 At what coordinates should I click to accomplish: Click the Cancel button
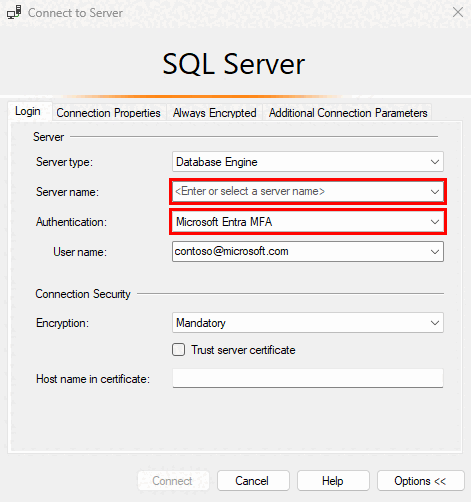point(253,481)
